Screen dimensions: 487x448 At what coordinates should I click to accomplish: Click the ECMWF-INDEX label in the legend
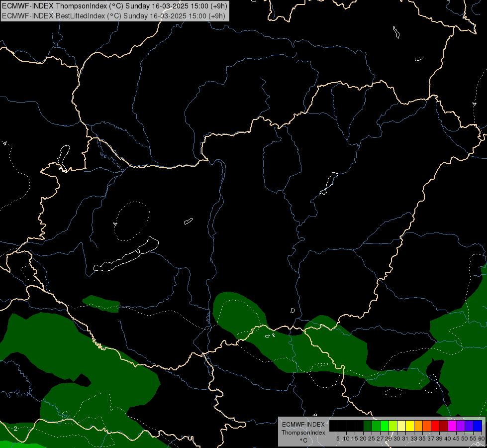303,425
